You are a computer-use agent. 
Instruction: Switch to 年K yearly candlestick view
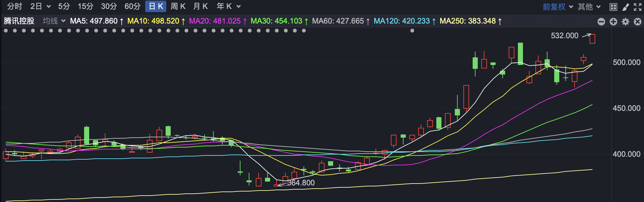224,6
